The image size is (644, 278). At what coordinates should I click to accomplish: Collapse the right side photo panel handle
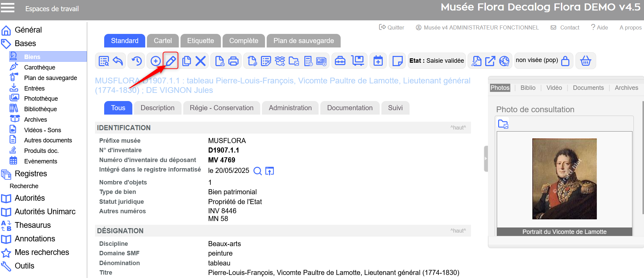pos(486,159)
